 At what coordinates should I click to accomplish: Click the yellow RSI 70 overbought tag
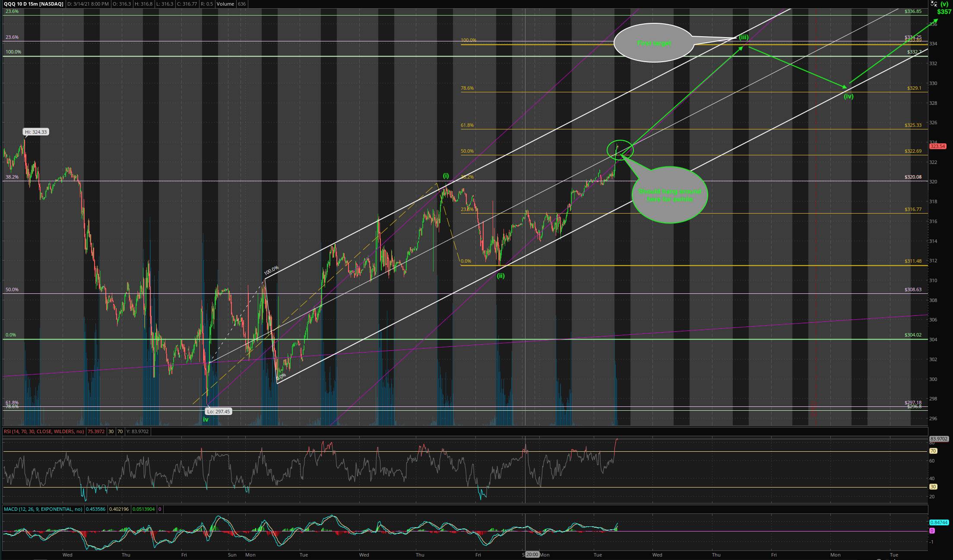coord(933,451)
